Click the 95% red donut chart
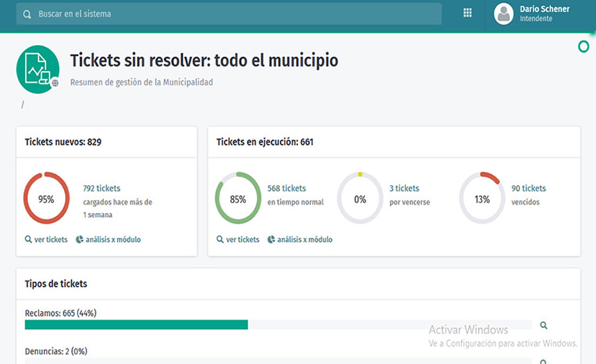Image resolution: width=596 pixels, height=364 pixels. [46, 198]
